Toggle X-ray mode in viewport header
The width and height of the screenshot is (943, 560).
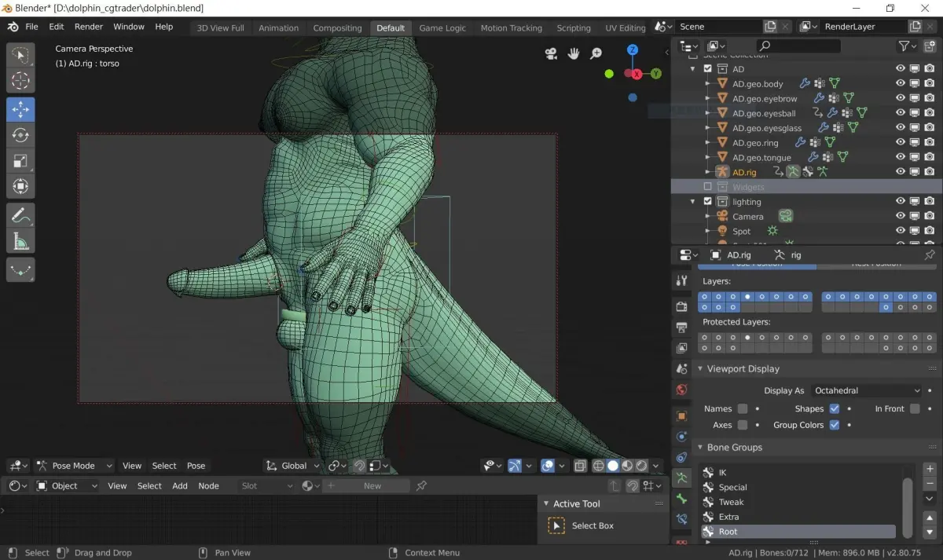point(580,466)
